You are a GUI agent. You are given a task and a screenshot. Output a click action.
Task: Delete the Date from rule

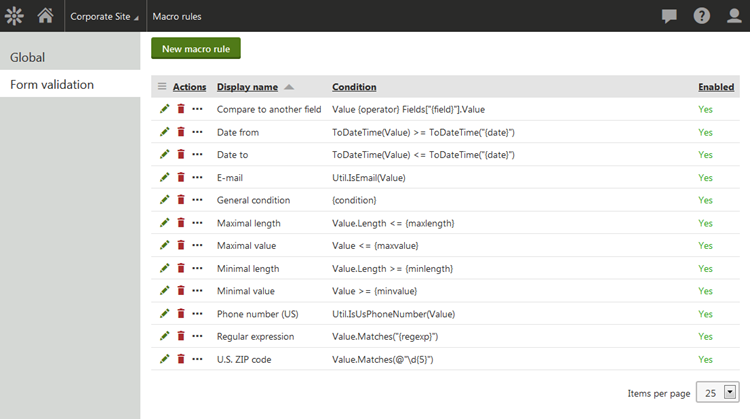181,132
